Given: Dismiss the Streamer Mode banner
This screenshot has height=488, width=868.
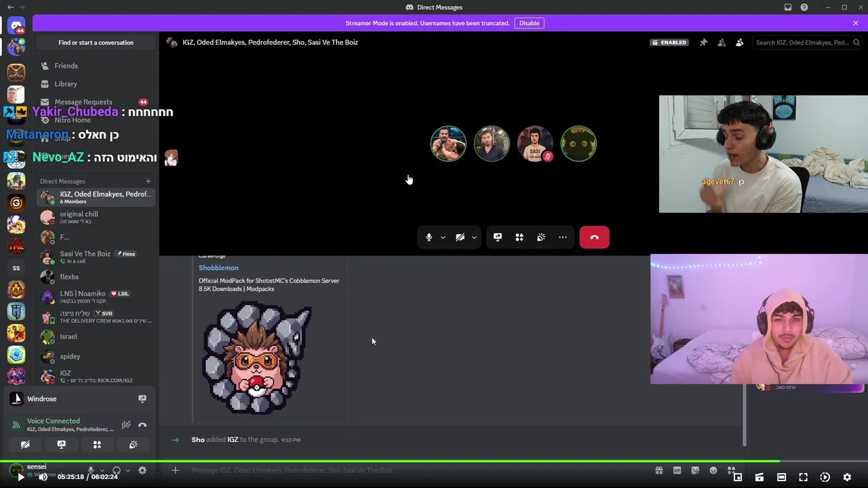Looking at the screenshot, I should coord(856,23).
